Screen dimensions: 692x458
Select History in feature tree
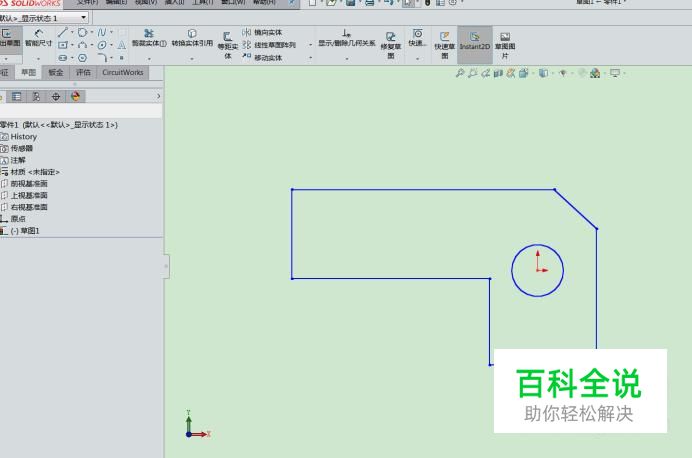tap(23, 137)
